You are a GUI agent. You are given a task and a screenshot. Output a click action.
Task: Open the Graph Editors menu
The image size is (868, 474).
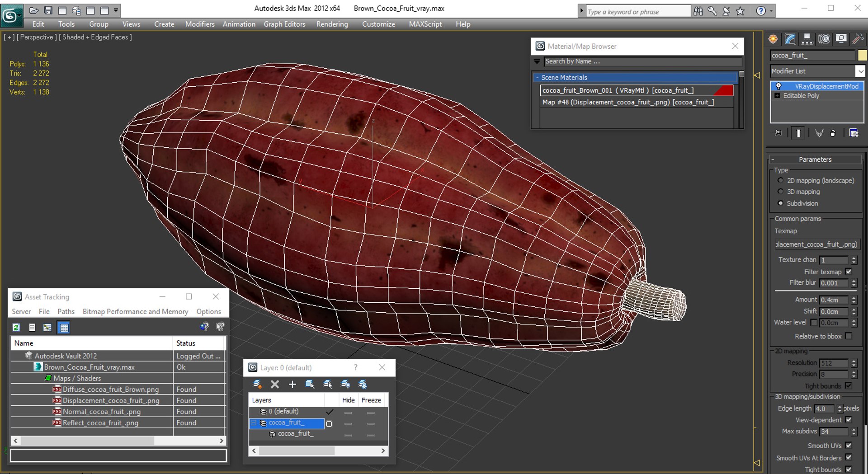[x=284, y=24]
